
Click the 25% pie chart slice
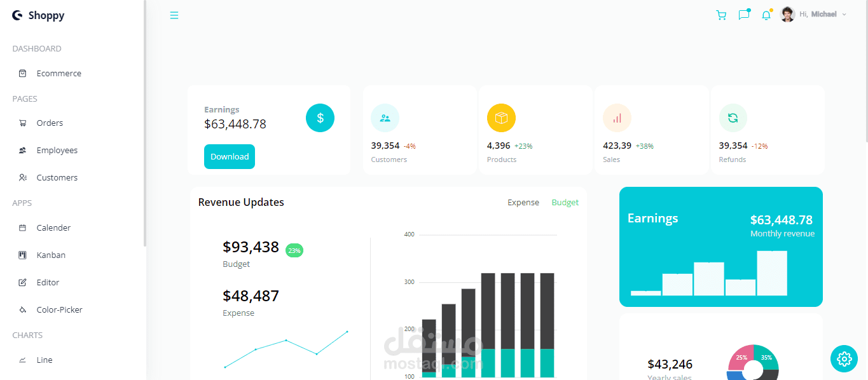pyautogui.click(x=740, y=358)
